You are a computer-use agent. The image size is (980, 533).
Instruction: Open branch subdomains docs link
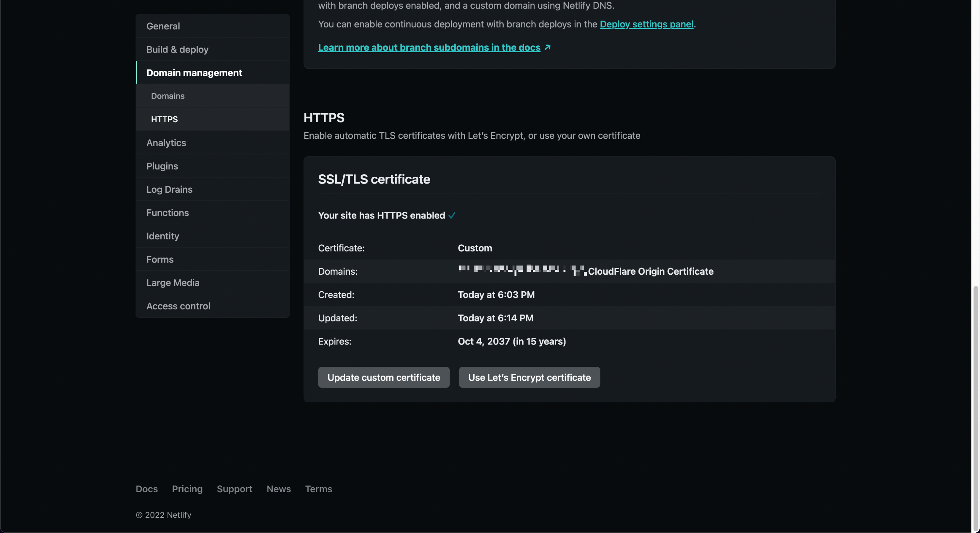click(429, 47)
